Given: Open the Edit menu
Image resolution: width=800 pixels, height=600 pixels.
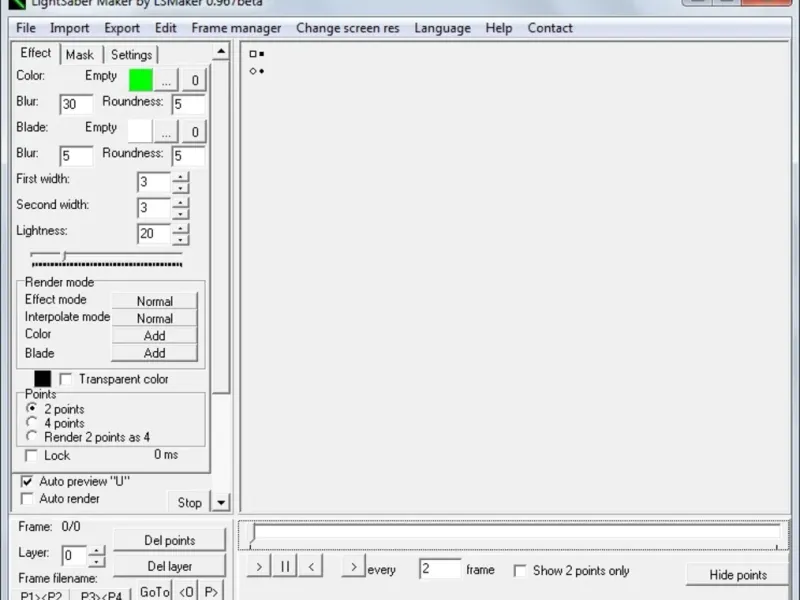Looking at the screenshot, I should pyautogui.click(x=165, y=28).
